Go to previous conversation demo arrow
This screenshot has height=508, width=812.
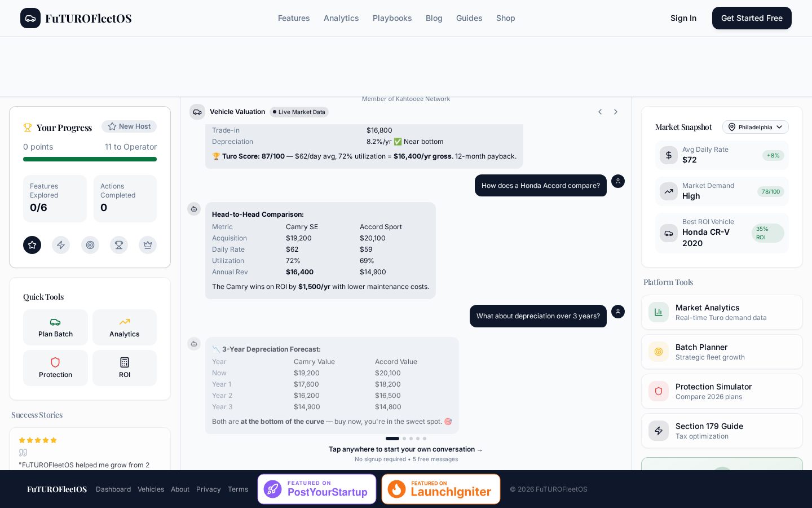600,112
